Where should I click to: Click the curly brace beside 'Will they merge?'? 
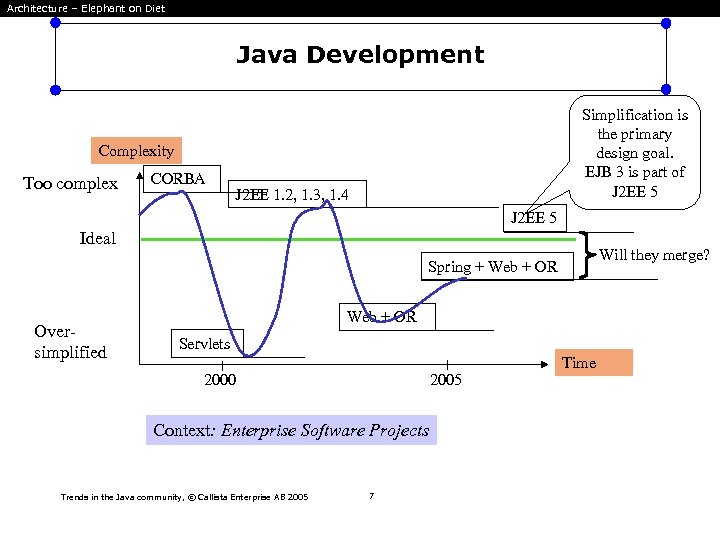586,255
